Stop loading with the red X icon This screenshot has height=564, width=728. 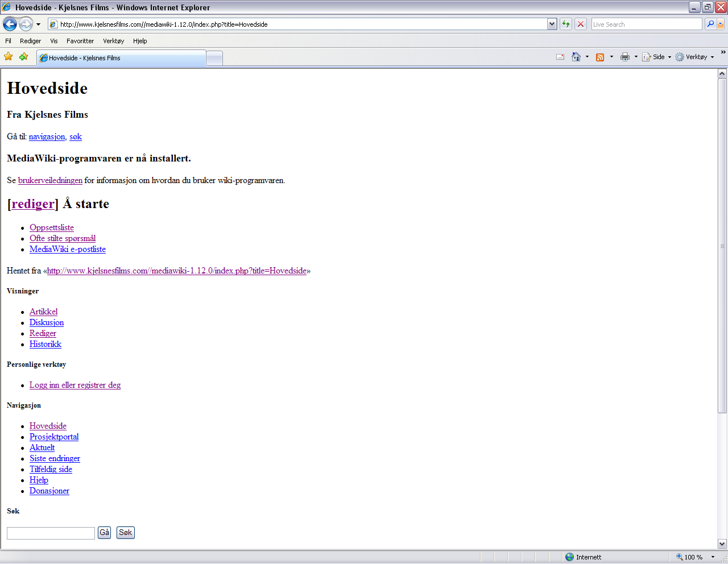click(x=581, y=24)
